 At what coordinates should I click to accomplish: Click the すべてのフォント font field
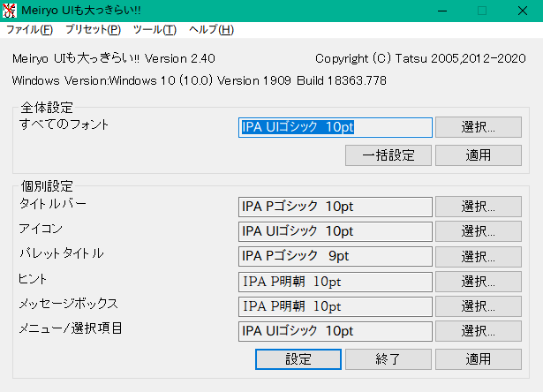(x=336, y=127)
